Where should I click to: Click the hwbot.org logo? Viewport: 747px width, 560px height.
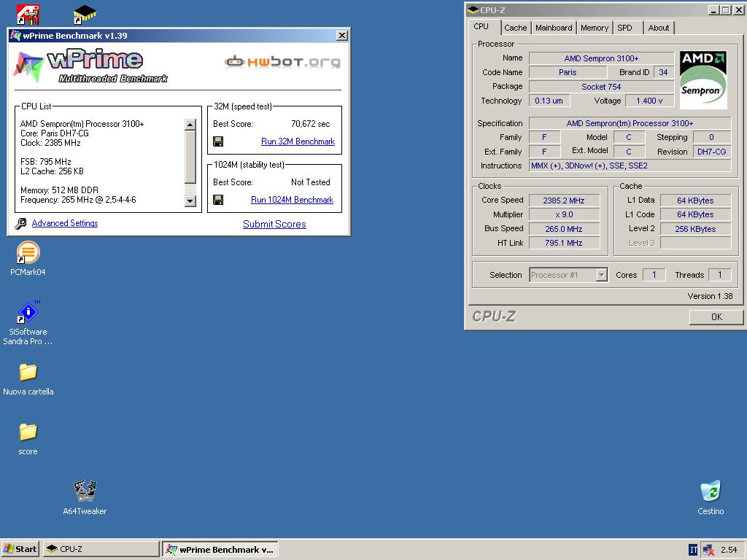(282, 62)
